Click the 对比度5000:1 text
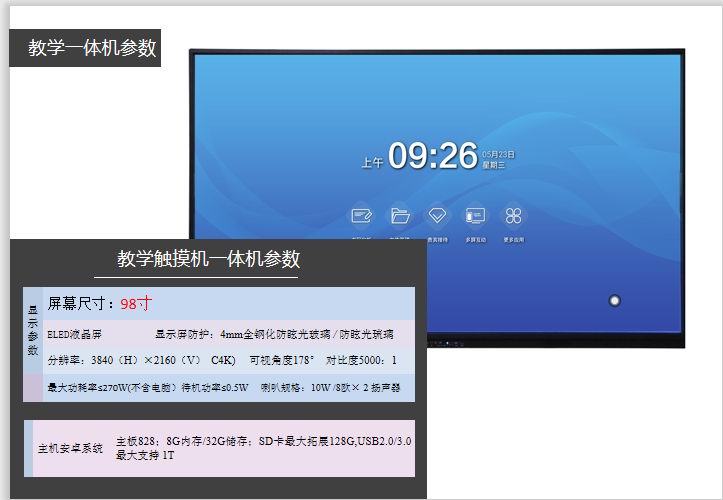The image size is (723, 500). coord(361,359)
